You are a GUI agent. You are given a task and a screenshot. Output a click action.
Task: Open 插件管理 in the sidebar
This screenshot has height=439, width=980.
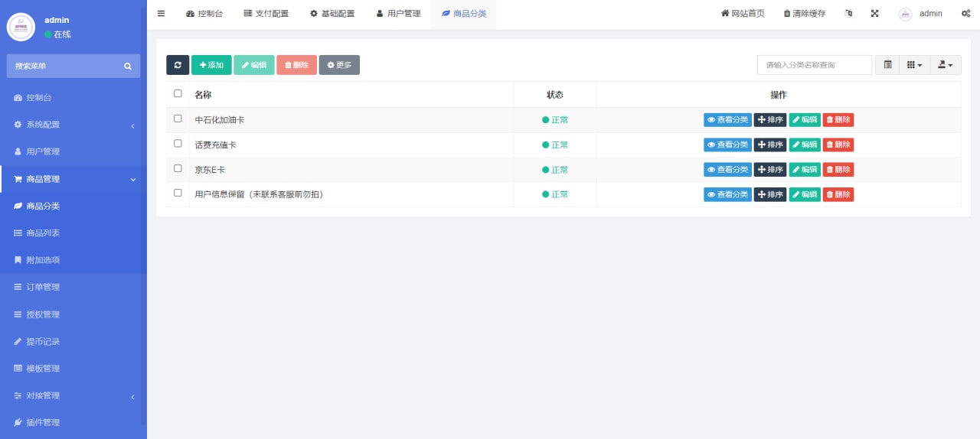click(73, 422)
